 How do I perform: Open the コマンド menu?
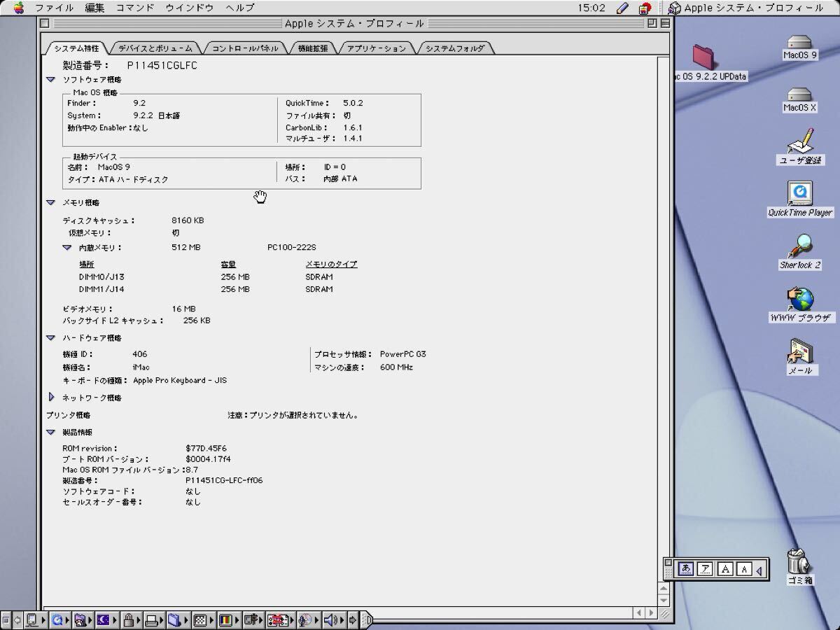pos(135,8)
